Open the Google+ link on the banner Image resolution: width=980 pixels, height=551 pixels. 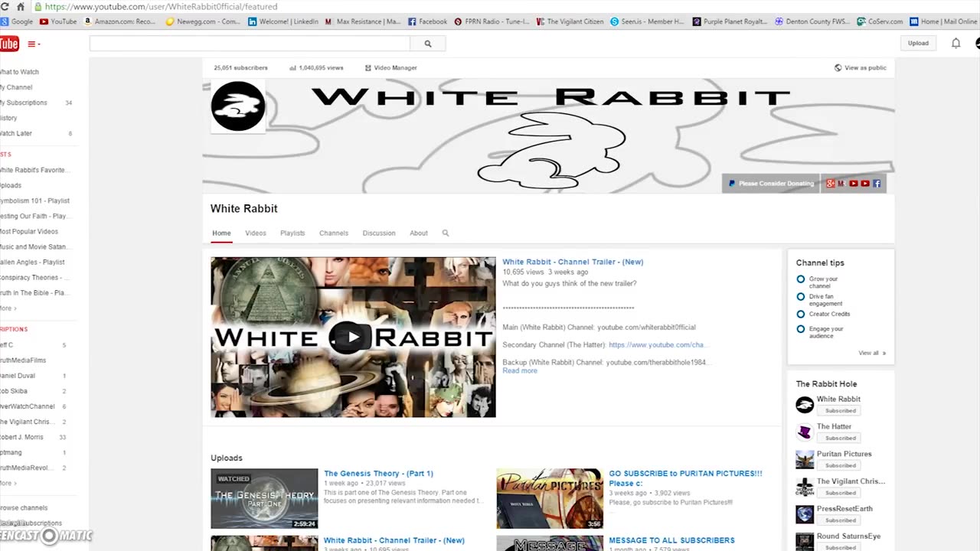point(831,184)
